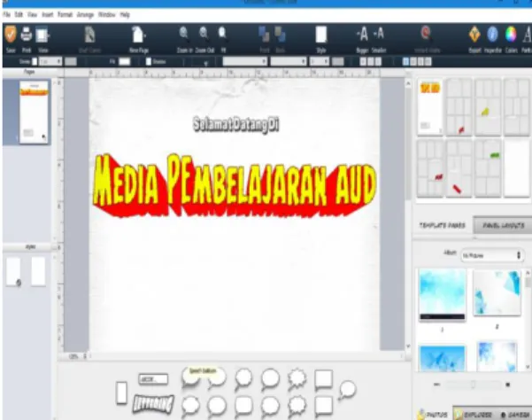
Task: Select the blank white template thumbnail
Action: pos(516,168)
